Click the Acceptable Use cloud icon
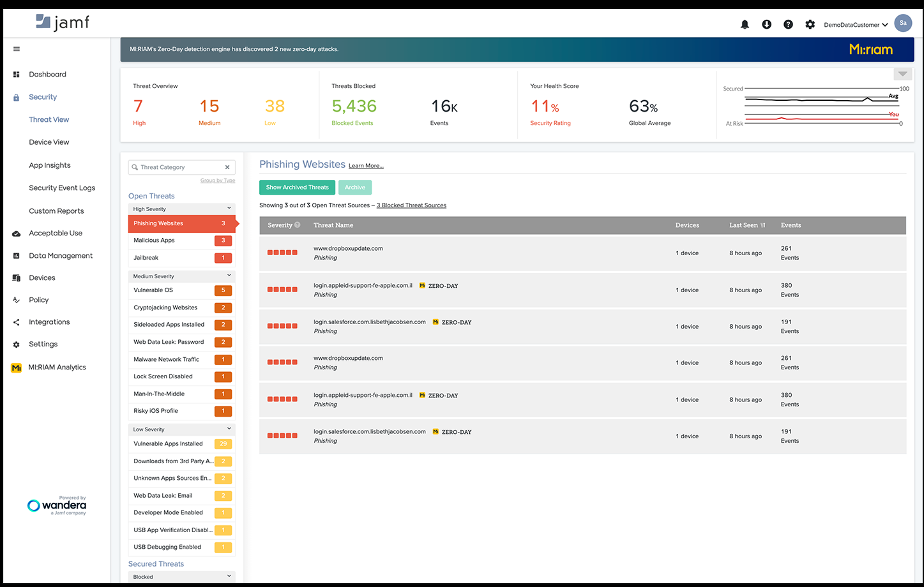 [x=17, y=234]
